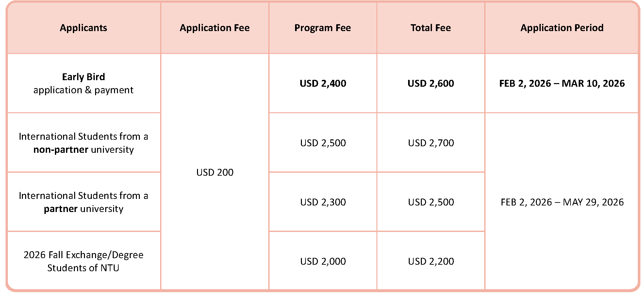Click the USD 200 application fee
The height and width of the screenshot is (301, 644).
pyautogui.click(x=215, y=172)
